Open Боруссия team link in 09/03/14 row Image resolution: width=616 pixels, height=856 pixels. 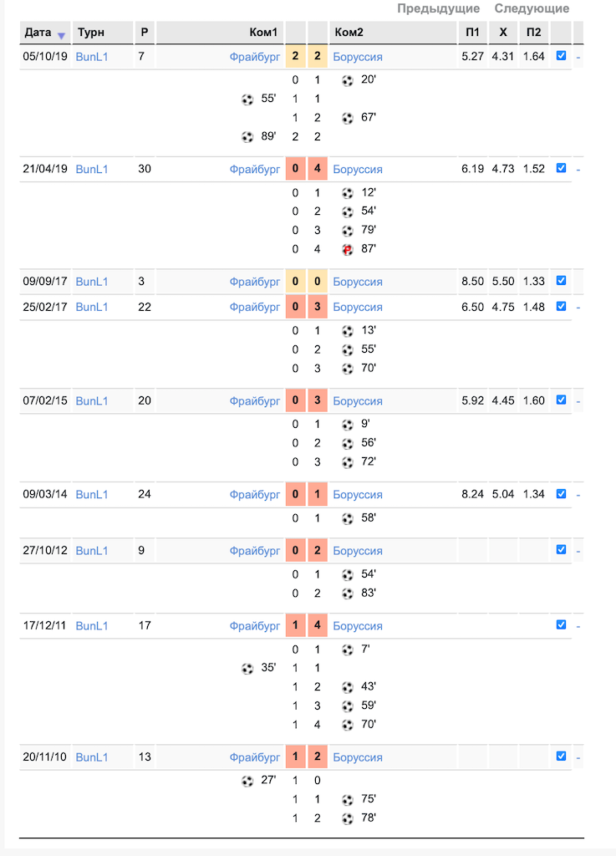(x=358, y=495)
